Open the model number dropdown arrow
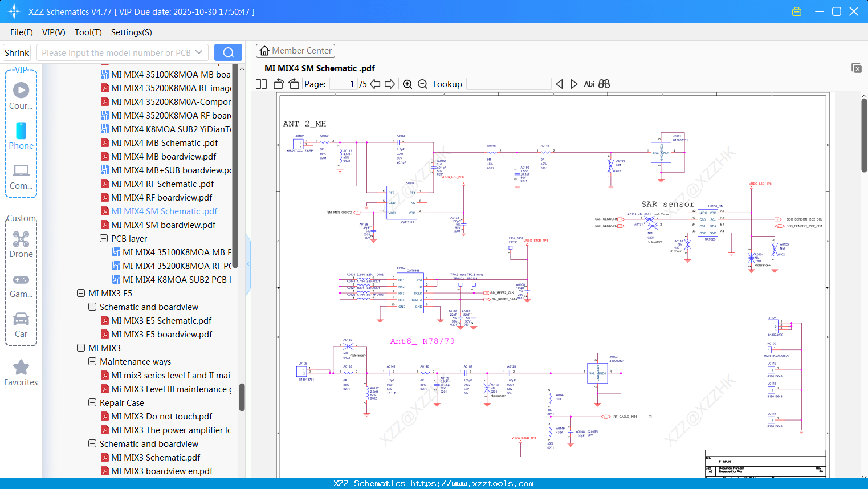The image size is (868, 489). pos(199,52)
